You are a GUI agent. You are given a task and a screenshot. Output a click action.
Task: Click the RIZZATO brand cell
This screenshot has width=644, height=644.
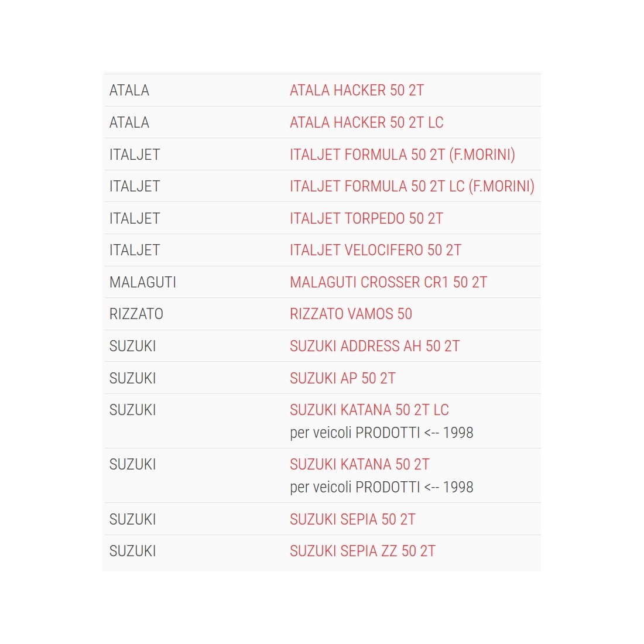pos(136,314)
